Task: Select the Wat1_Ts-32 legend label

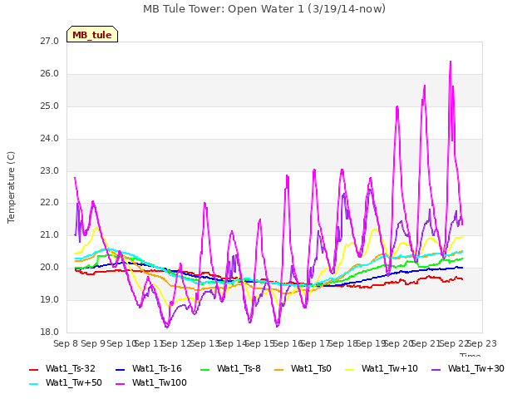Action: [70, 368]
